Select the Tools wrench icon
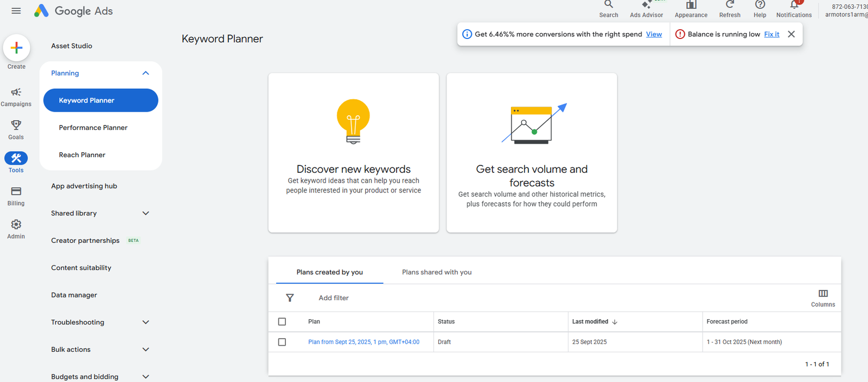 click(x=16, y=158)
